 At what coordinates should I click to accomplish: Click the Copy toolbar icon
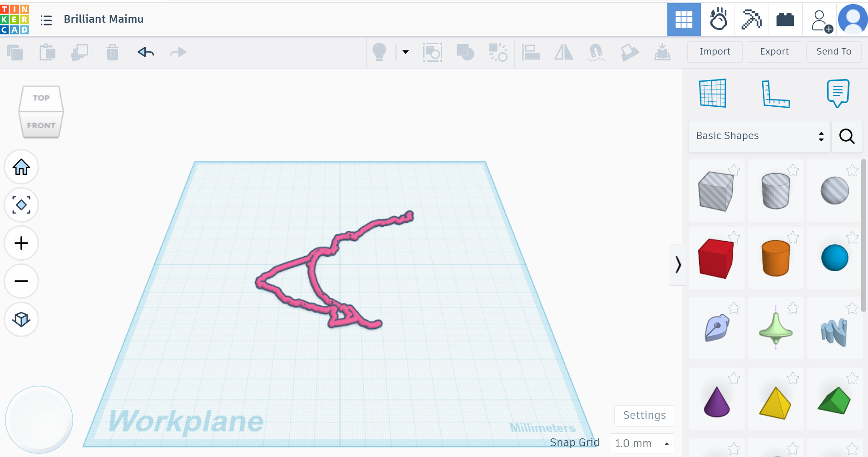pyautogui.click(x=15, y=53)
